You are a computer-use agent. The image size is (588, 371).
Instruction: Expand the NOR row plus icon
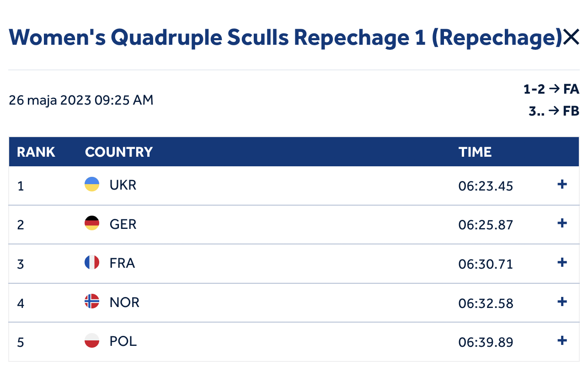click(562, 302)
